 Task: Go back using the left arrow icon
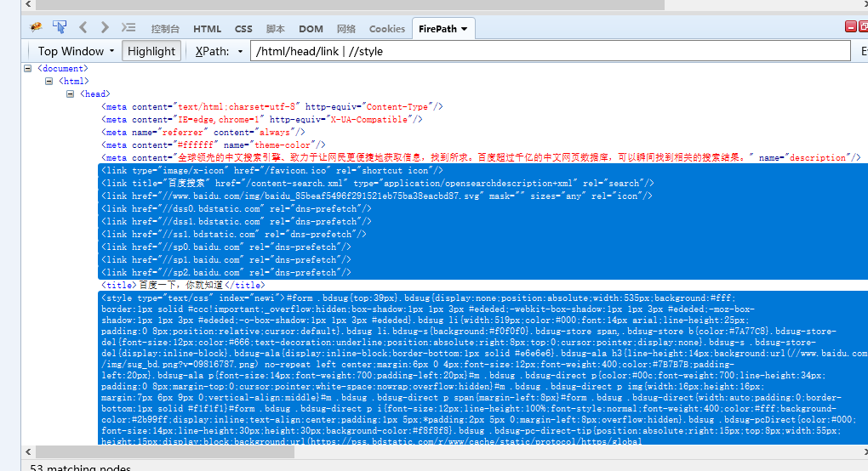[83, 27]
